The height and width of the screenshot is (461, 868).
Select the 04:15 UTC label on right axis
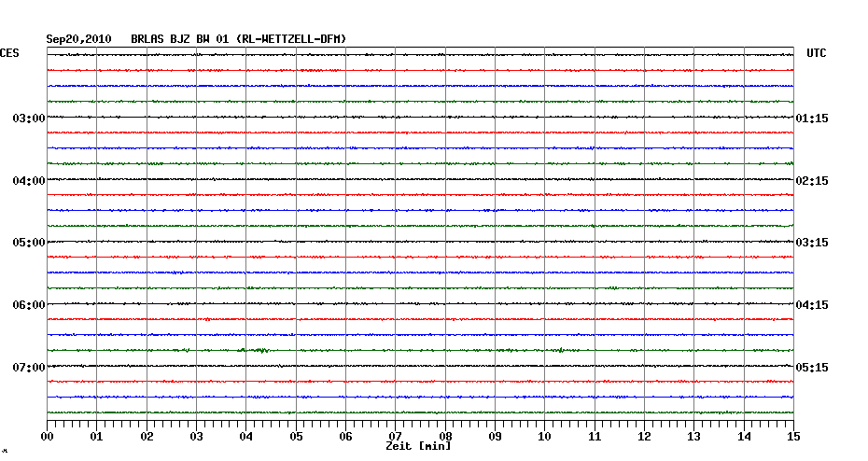coord(811,305)
